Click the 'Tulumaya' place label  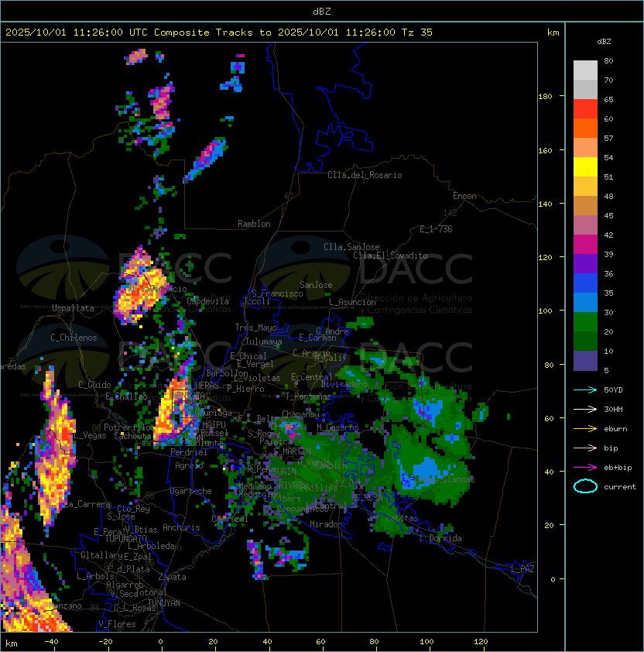(x=264, y=341)
